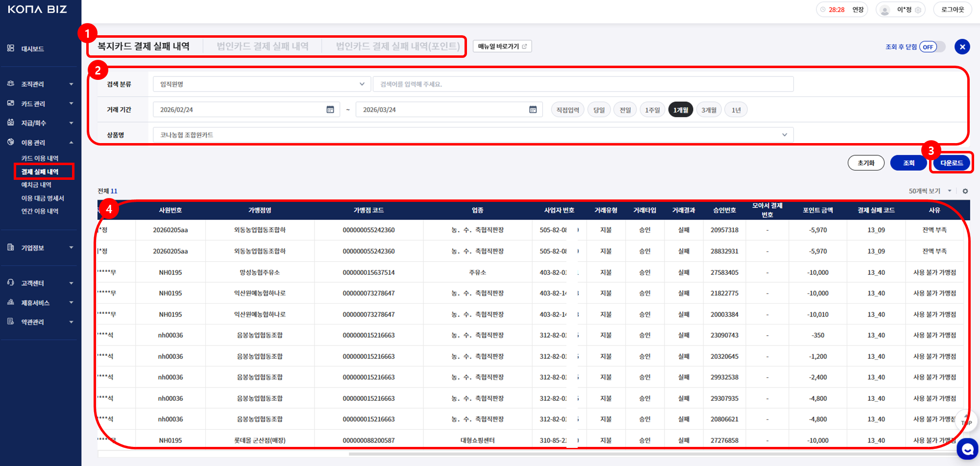Image resolution: width=980 pixels, height=466 pixels.
Task: Open 예치금 내역 in the sidebar
Action: tap(36, 185)
